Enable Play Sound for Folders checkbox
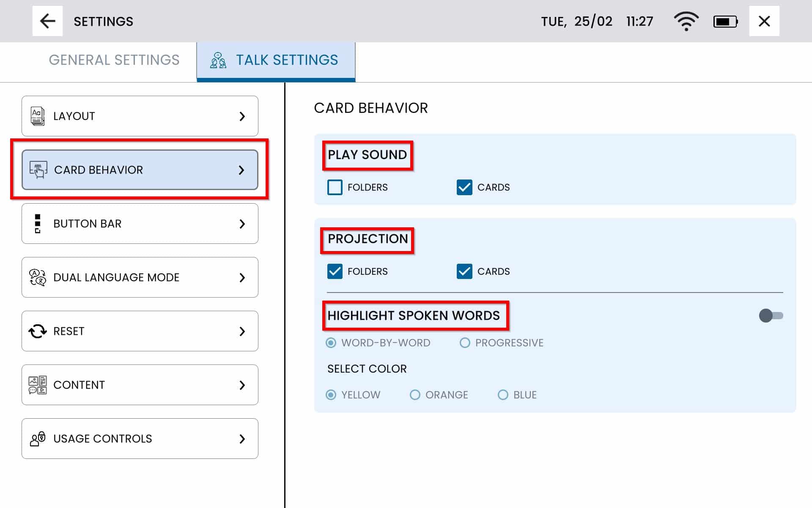Viewport: 812px width, 508px height. click(335, 187)
